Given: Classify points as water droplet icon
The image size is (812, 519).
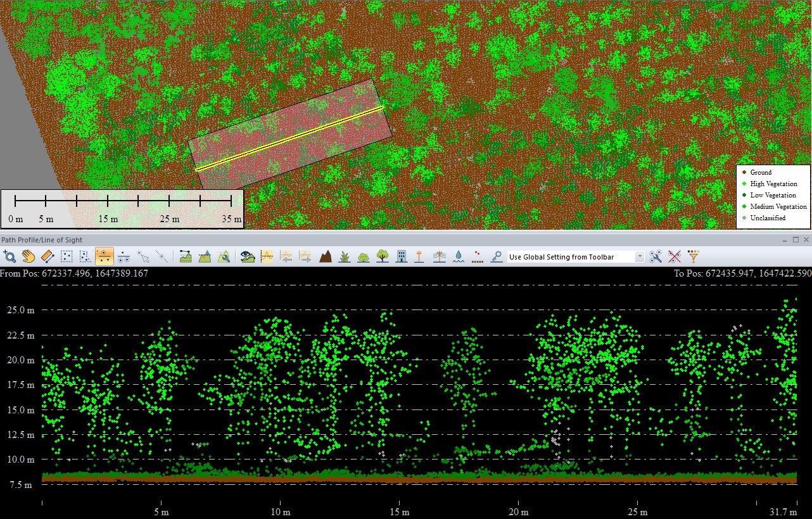Looking at the screenshot, I should click(x=459, y=256).
